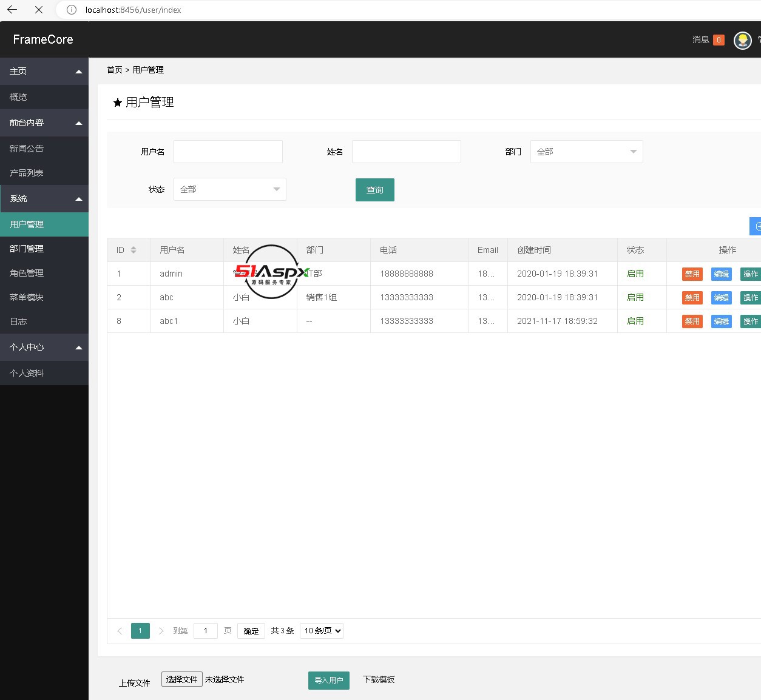
Task: Go to next page arrow in pagination
Action: (x=161, y=631)
